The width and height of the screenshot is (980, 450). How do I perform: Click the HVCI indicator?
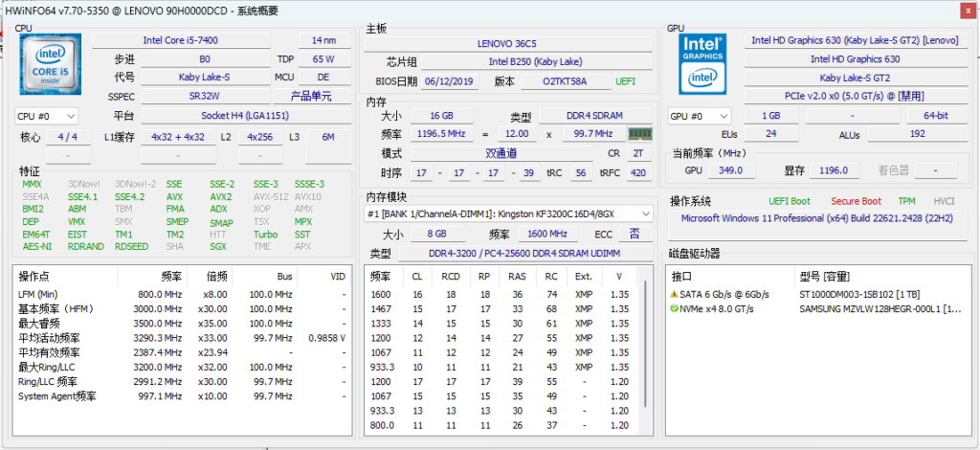click(944, 201)
